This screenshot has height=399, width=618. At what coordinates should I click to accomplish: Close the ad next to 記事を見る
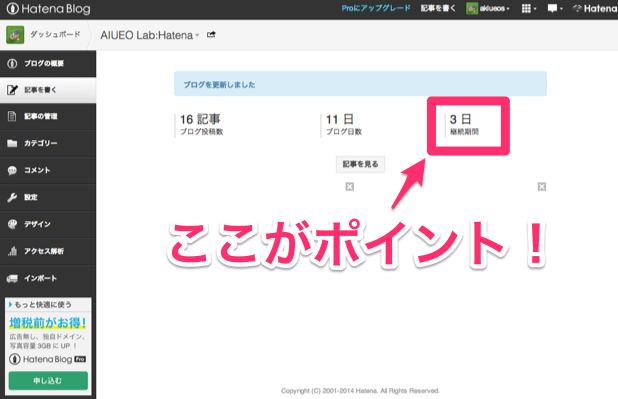pos(350,186)
